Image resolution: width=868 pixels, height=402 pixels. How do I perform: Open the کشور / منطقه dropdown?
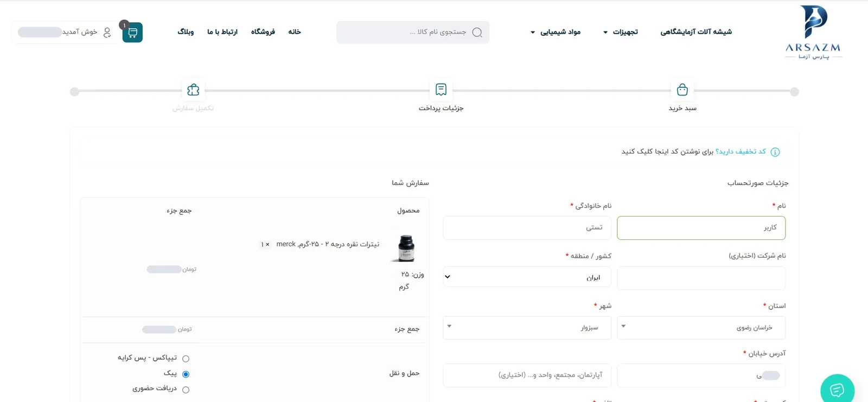(x=527, y=277)
